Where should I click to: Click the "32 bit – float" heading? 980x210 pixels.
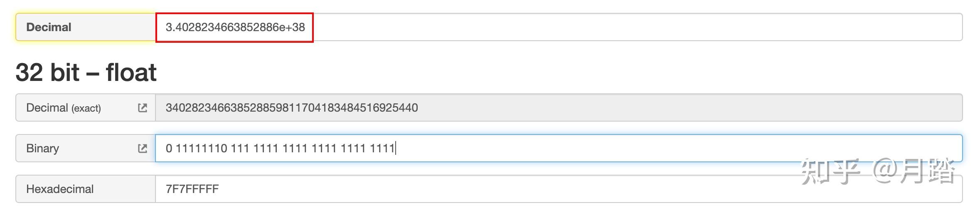[86, 72]
